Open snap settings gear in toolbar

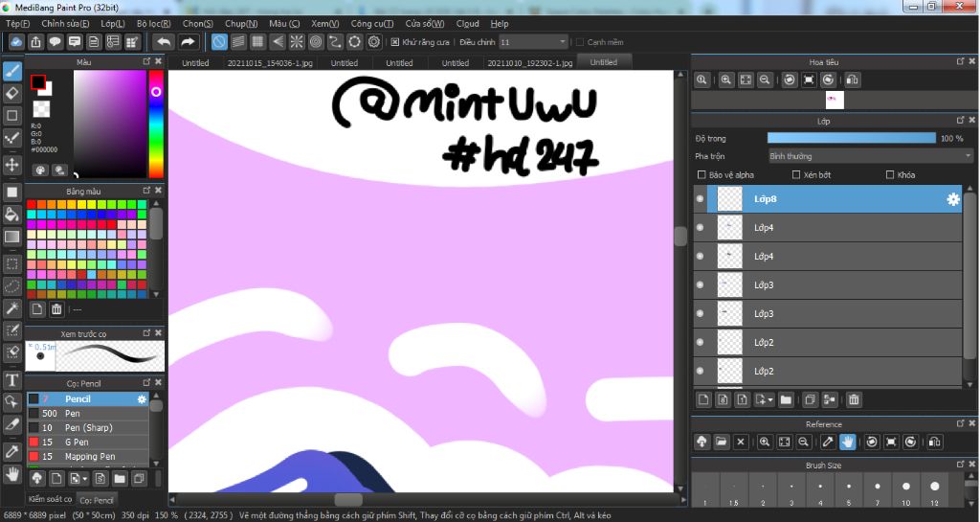coord(374,42)
